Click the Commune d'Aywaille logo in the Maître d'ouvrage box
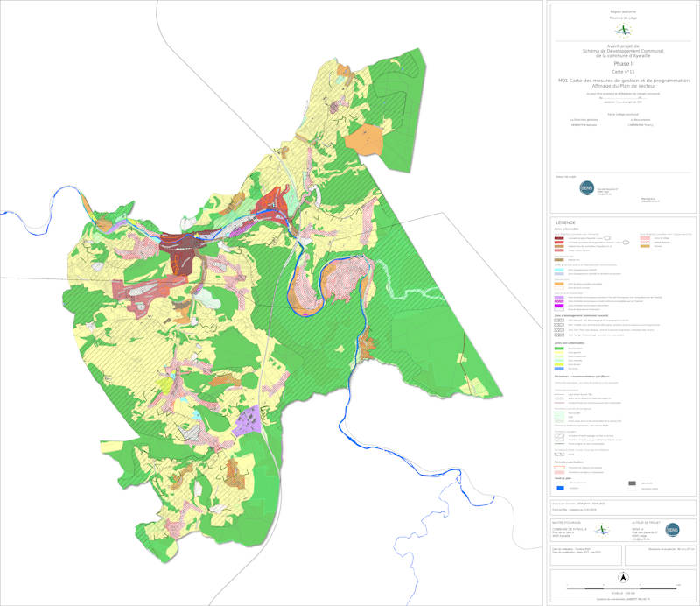The width and height of the screenshot is (700, 606). pos(601,530)
